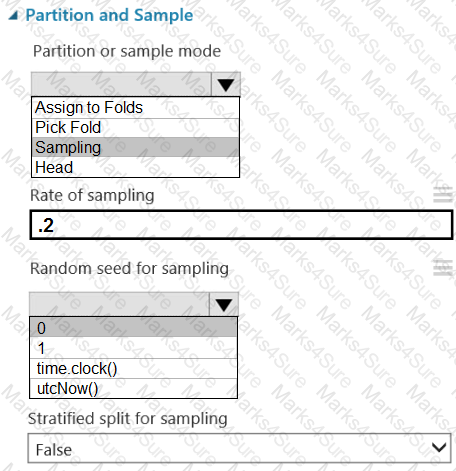Open the Partition or sample mode dropdown arrow
This screenshot has width=456, height=471.
point(226,84)
